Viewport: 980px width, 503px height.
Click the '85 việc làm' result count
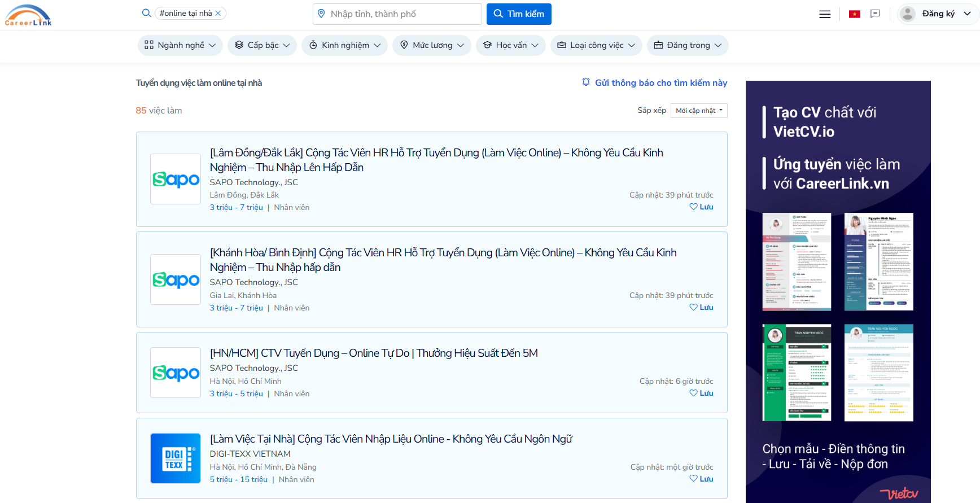pos(159,111)
